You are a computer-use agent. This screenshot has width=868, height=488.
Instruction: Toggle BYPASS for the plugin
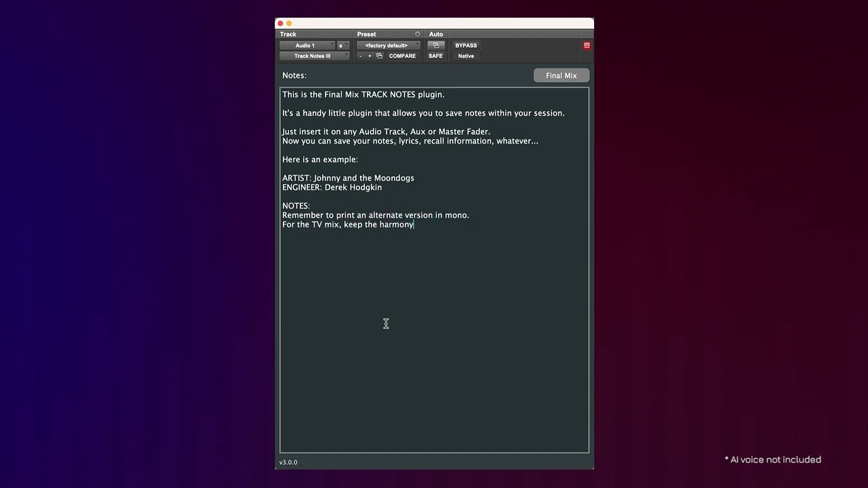tap(466, 45)
